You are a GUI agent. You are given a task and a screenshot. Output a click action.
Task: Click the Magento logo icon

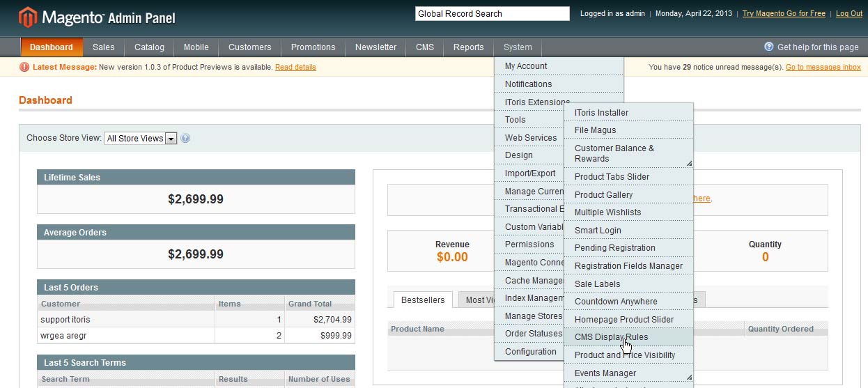[28, 17]
